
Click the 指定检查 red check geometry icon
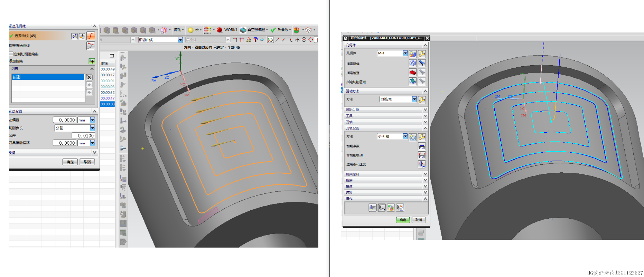413,72
